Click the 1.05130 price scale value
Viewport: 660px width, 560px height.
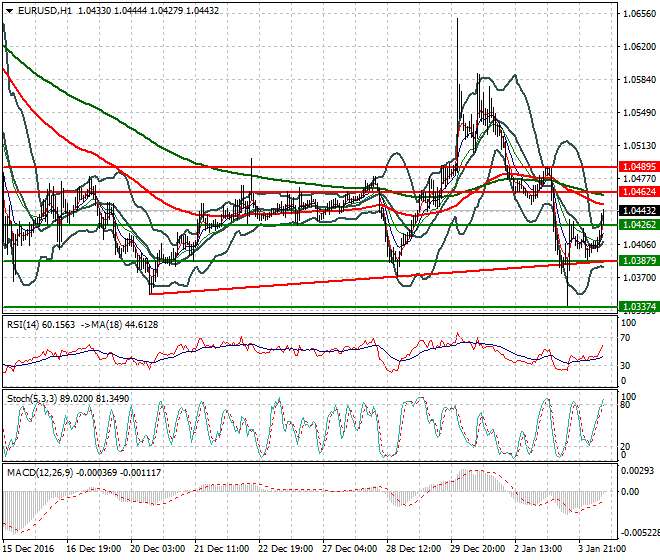tap(639, 146)
